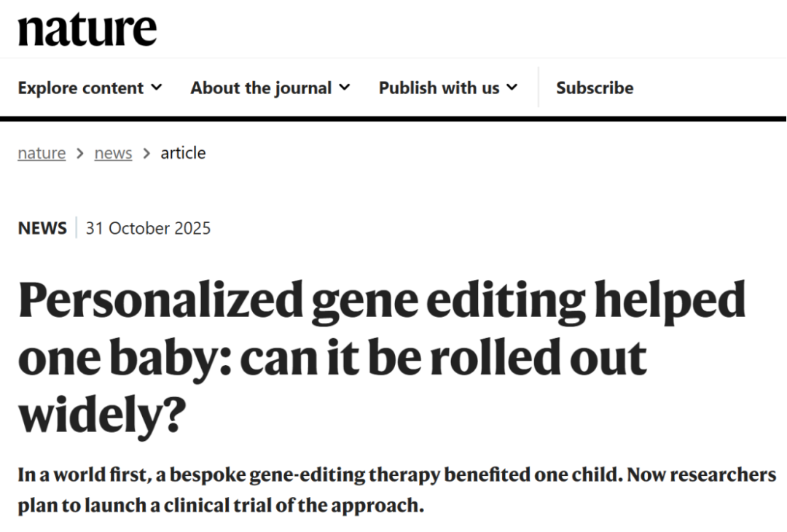Click the arrow between news and article breadcrumbs
Image resolution: width=787 pixels, height=532 pixels.
point(146,153)
